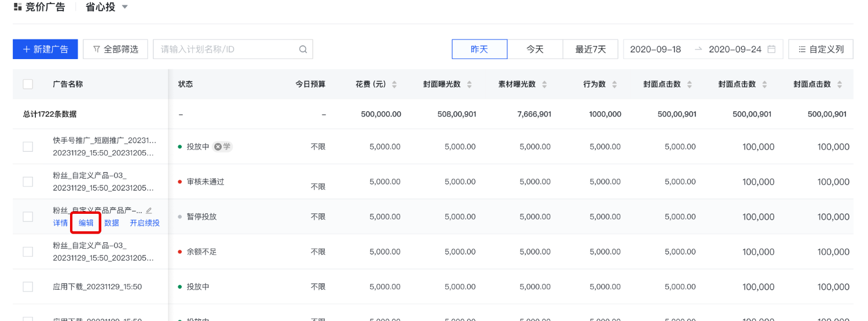Click total value 7,666,901
868x321 pixels.
[x=534, y=114]
